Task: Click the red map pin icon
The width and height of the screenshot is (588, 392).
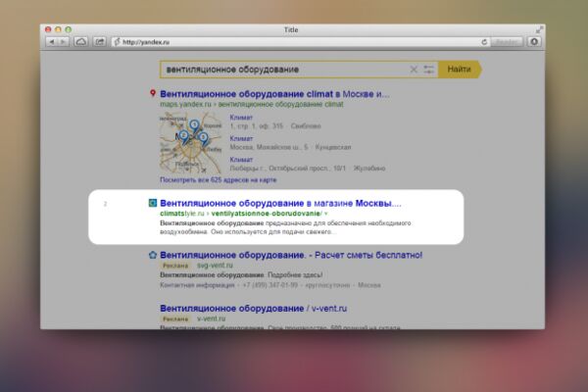Action: pos(153,93)
